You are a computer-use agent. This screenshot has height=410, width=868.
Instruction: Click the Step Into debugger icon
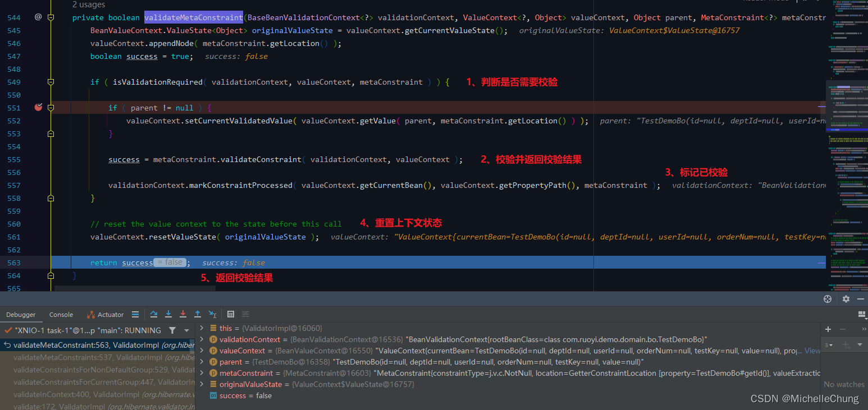(168, 314)
